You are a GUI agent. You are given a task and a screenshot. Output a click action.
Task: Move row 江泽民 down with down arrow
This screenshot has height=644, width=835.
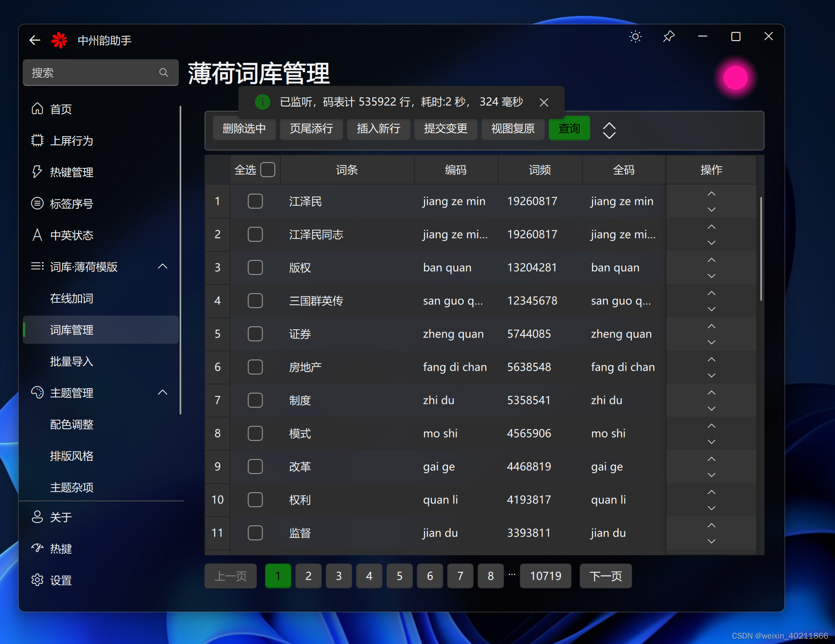[711, 209]
